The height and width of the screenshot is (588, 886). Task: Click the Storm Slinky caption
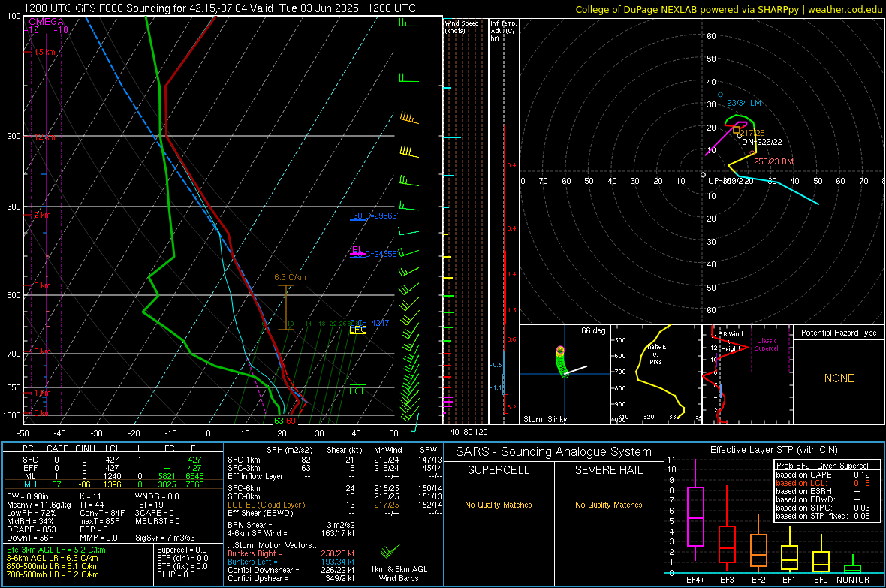point(544,419)
